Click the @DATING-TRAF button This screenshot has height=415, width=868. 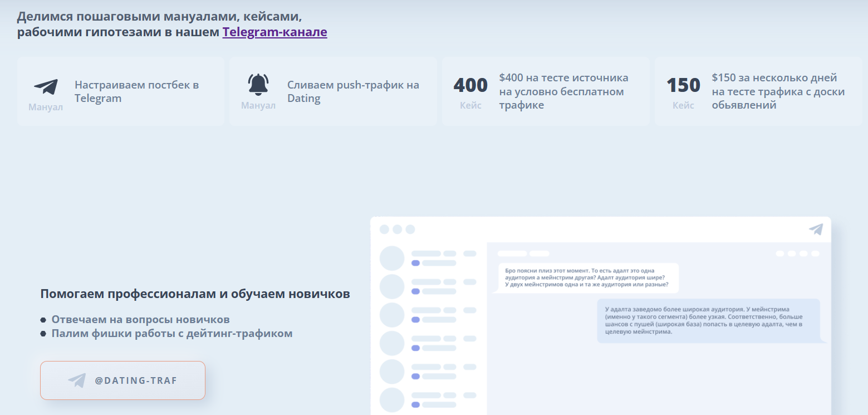click(122, 380)
